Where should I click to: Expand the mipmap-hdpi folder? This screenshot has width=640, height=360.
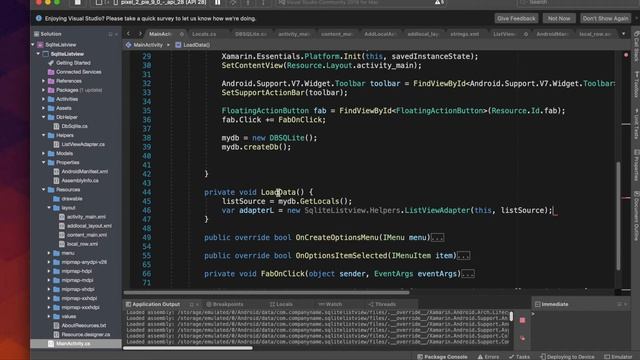[49, 271]
